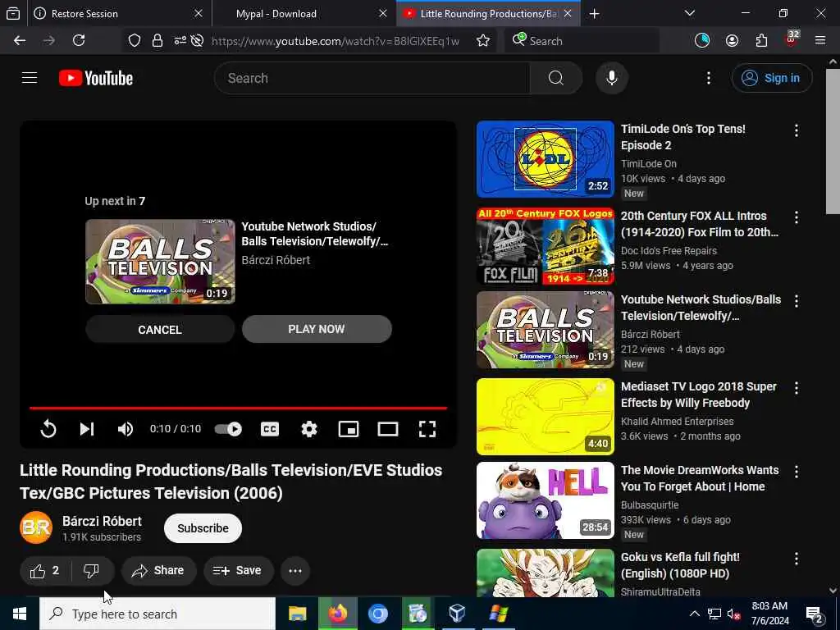This screenshot has height=630, width=840.
Task: Open the Bárczi Róbert channel avatar
Action: 36,527
